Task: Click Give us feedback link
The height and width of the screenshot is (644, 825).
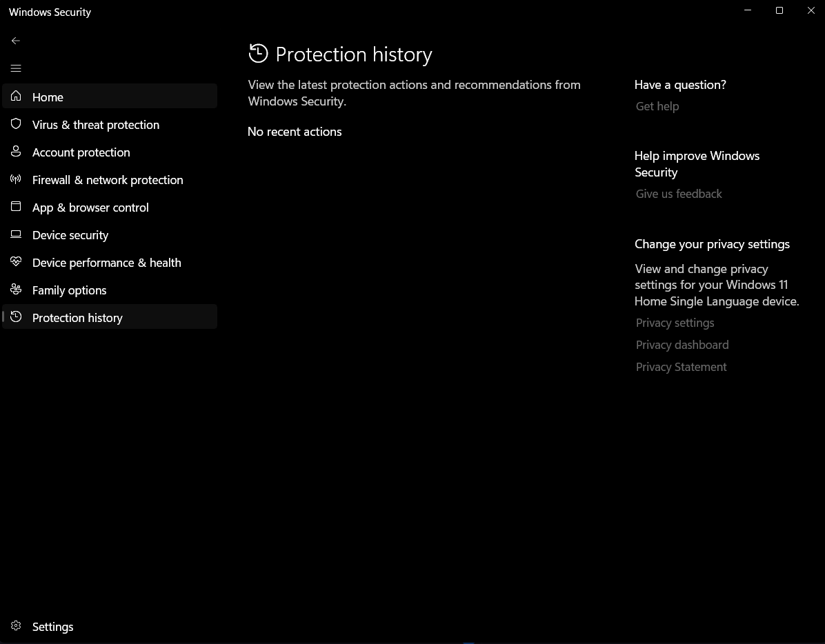Action: point(679,194)
